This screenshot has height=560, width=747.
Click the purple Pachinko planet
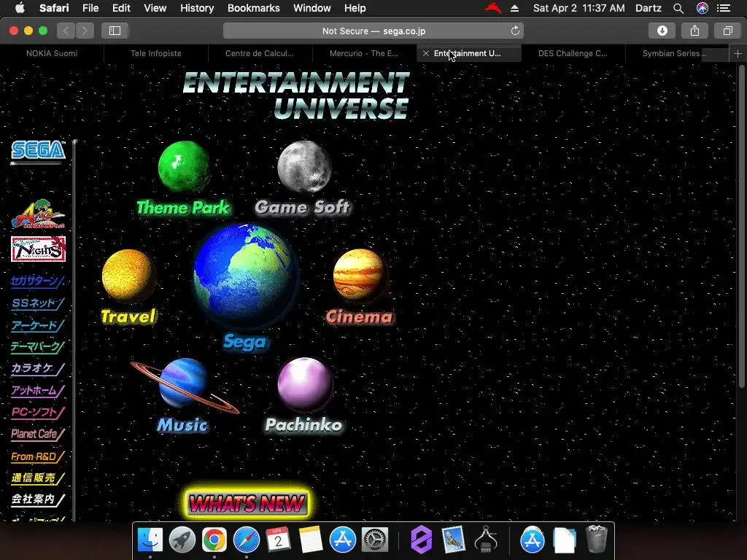click(304, 384)
